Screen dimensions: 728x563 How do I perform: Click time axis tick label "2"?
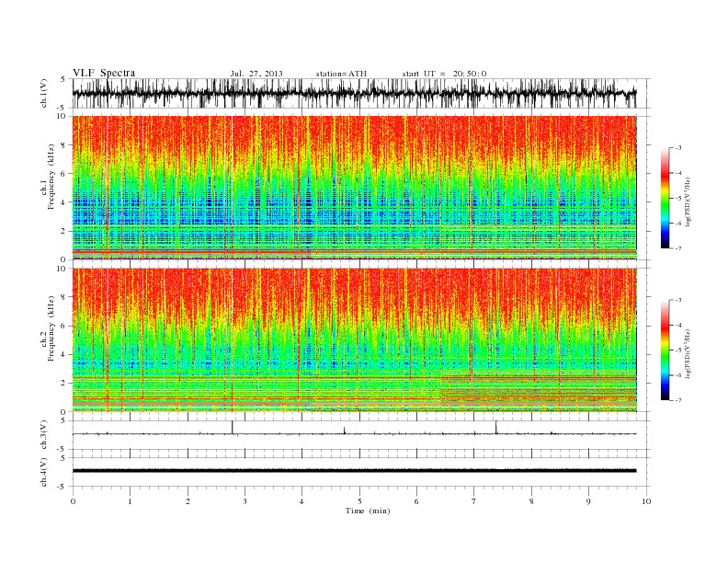[x=188, y=501]
